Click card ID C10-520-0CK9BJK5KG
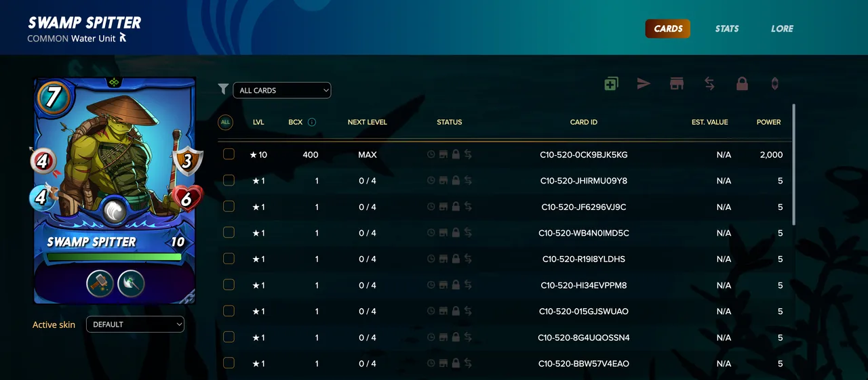868x380 pixels. point(584,155)
